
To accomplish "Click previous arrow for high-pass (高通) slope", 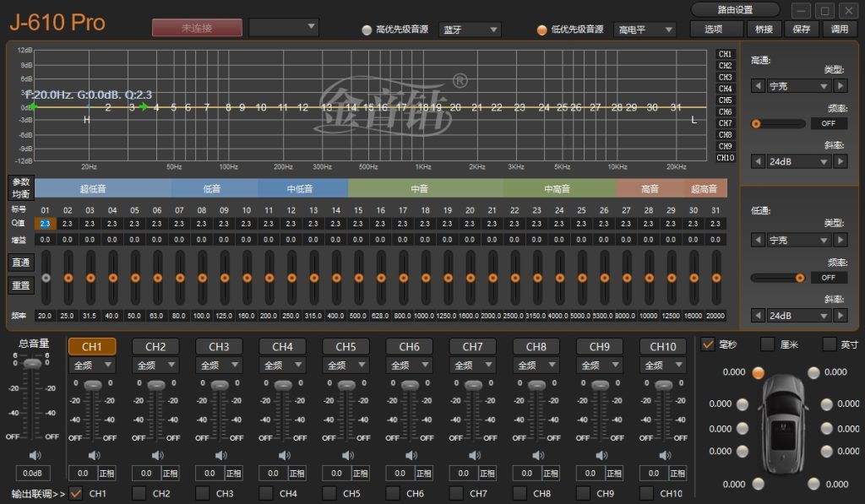I will click(x=758, y=161).
